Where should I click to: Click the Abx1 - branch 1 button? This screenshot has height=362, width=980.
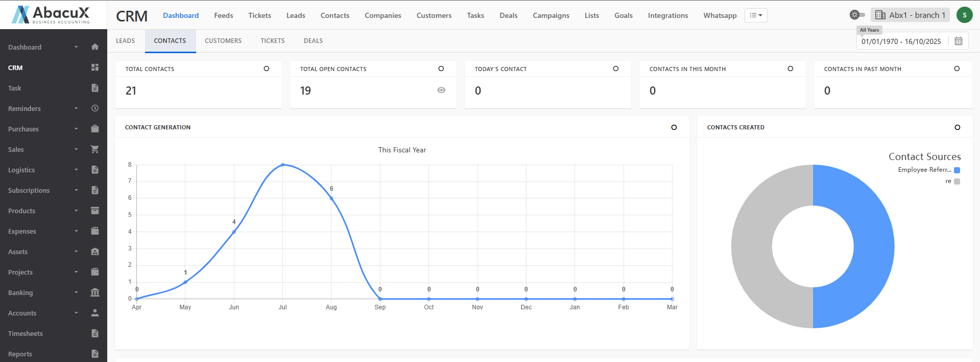click(911, 15)
